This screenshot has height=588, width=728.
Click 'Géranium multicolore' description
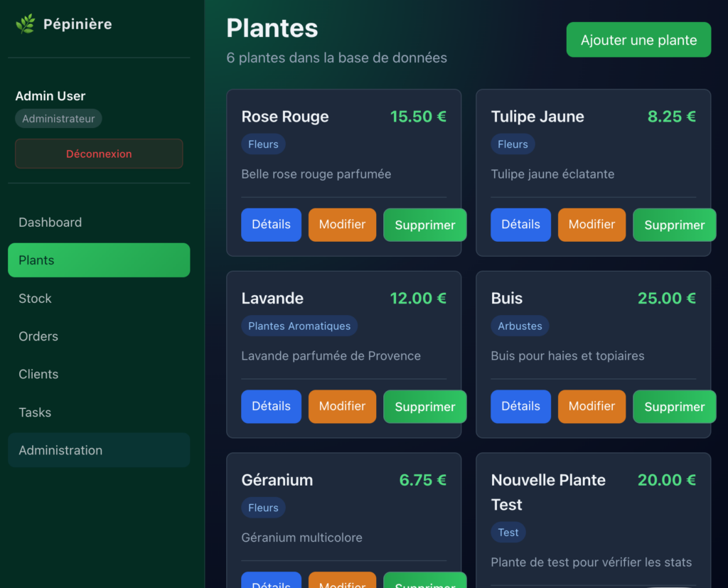tap(301, 538)
